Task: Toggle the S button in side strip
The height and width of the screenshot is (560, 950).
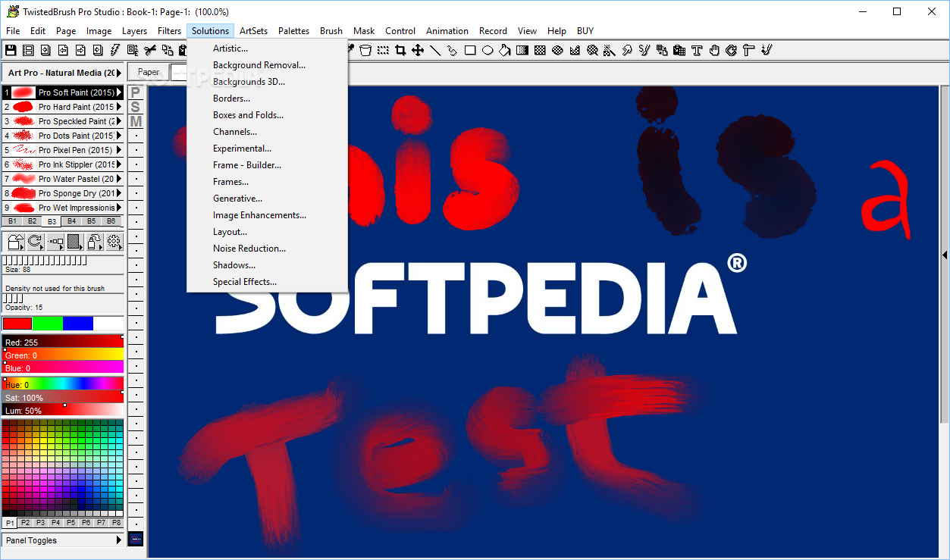Action: click(x=136, y=107)
